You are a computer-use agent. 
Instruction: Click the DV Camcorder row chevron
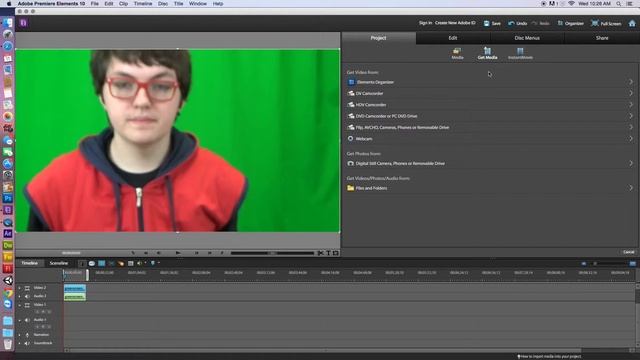[631, 93]
